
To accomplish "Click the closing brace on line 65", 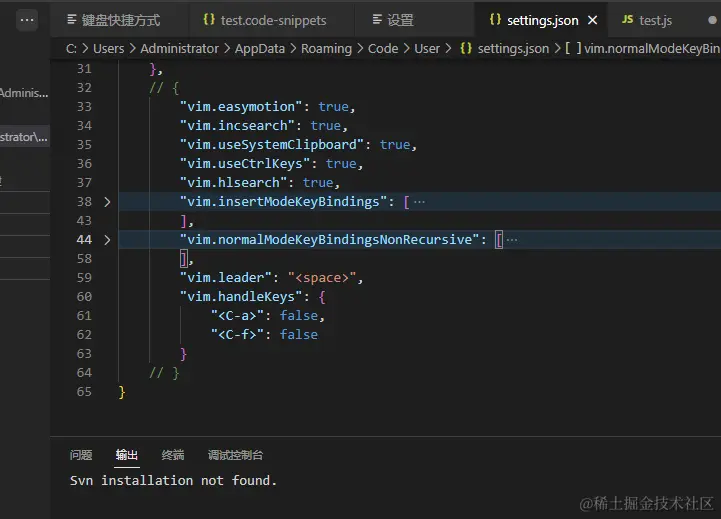I will click(121, 392).
